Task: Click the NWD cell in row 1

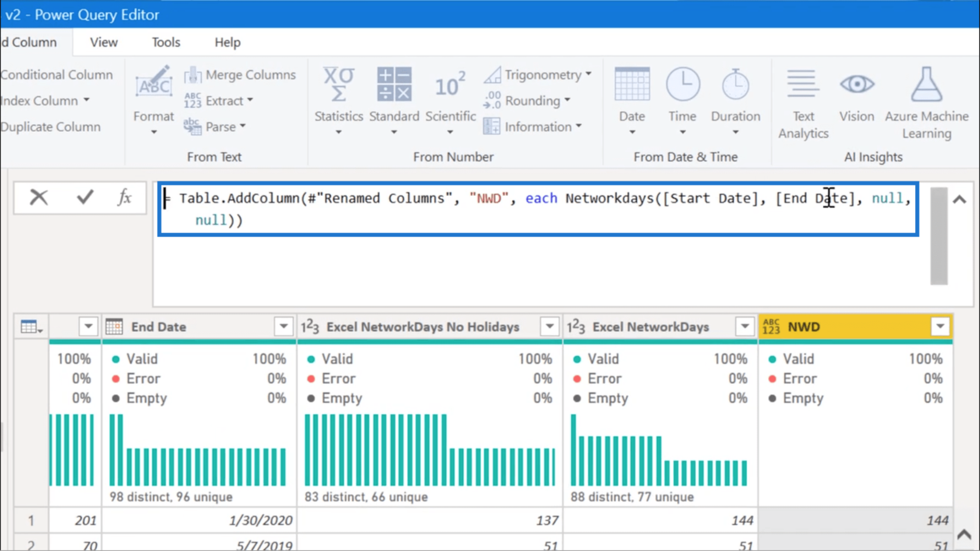Action: pos(855,520)
